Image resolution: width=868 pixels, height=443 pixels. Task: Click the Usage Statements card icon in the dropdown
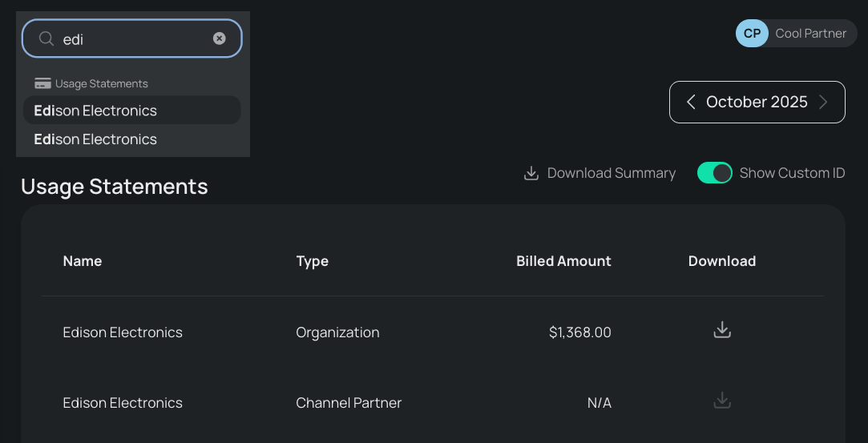42,83
